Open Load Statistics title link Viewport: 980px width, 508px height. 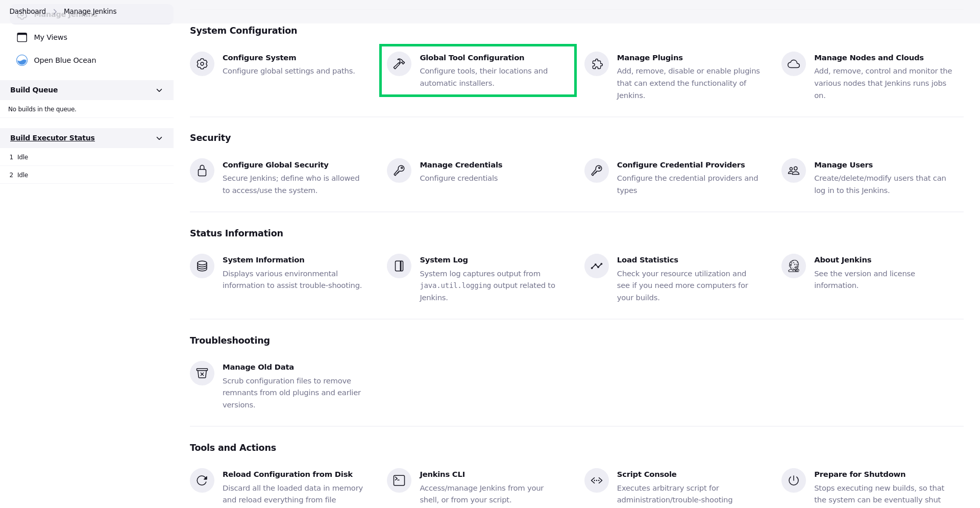(x=647, y=260)
